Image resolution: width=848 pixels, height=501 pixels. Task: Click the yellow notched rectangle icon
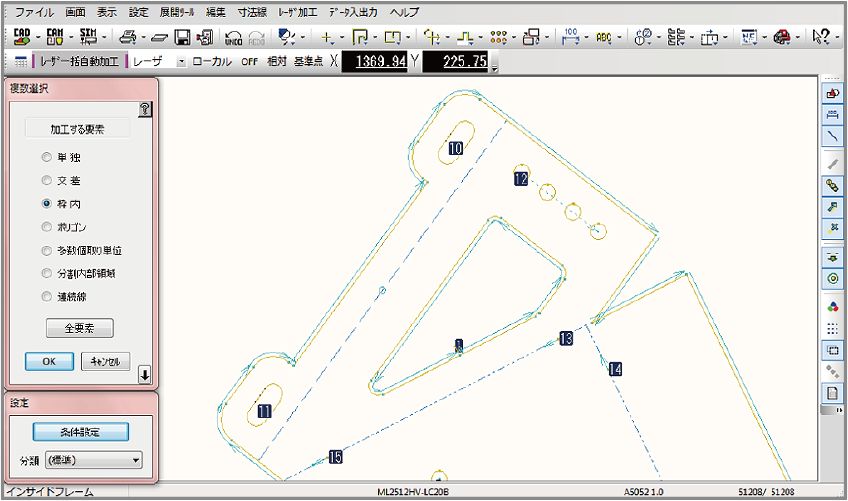point(392,37)
